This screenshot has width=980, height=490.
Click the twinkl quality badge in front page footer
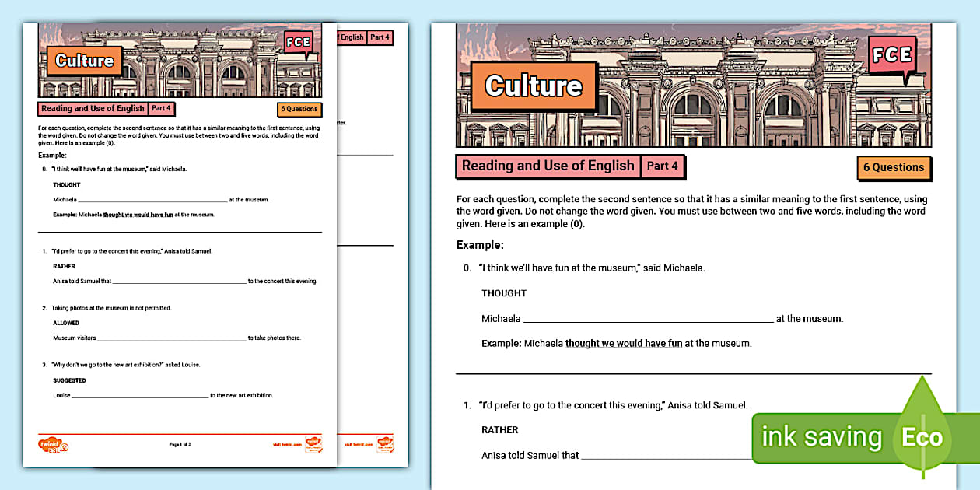click(x=312, y=443)
